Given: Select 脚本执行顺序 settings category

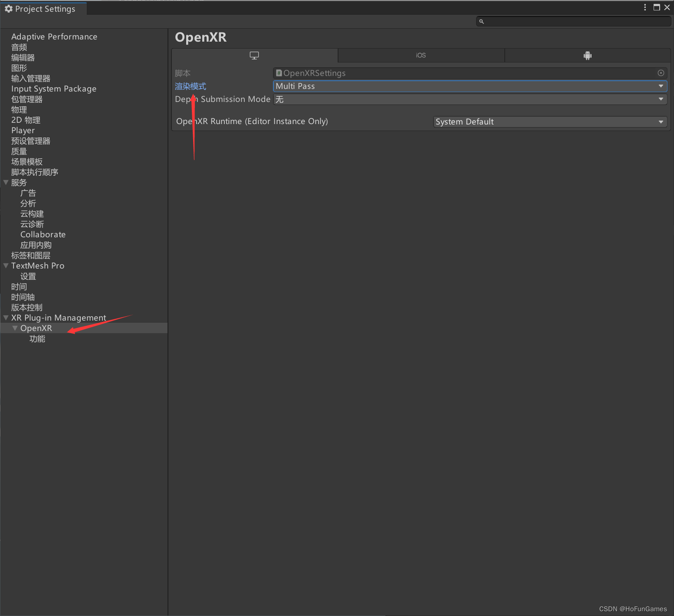Looking at the screenshot, I should pos(35,172).
